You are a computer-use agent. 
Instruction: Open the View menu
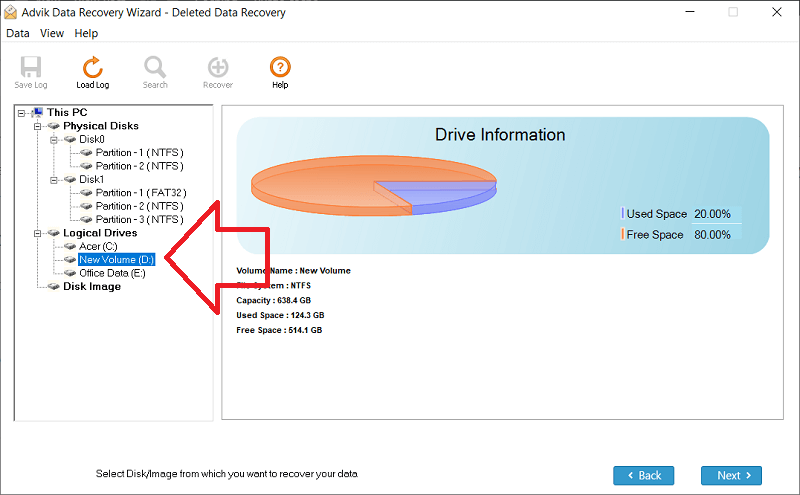pyautogui.click(x=52, y=33)
